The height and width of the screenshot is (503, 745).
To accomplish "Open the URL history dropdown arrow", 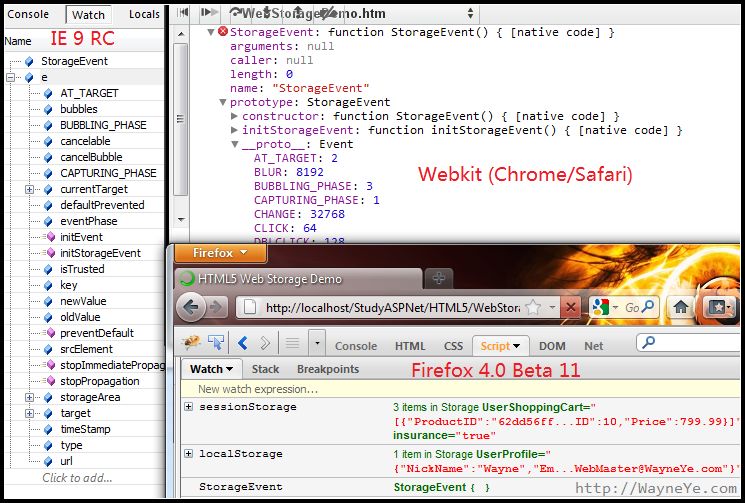I will [x=552, y=308].
